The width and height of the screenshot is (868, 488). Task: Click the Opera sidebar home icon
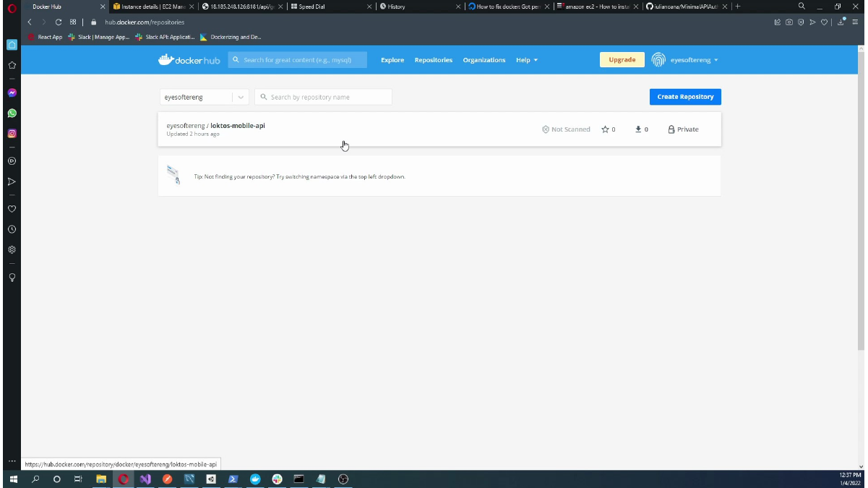12,45
